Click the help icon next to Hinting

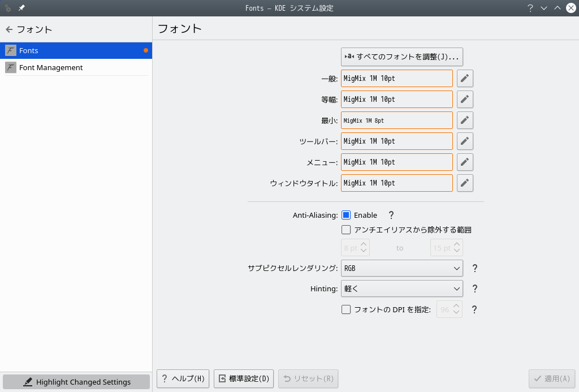click(475, 288)
